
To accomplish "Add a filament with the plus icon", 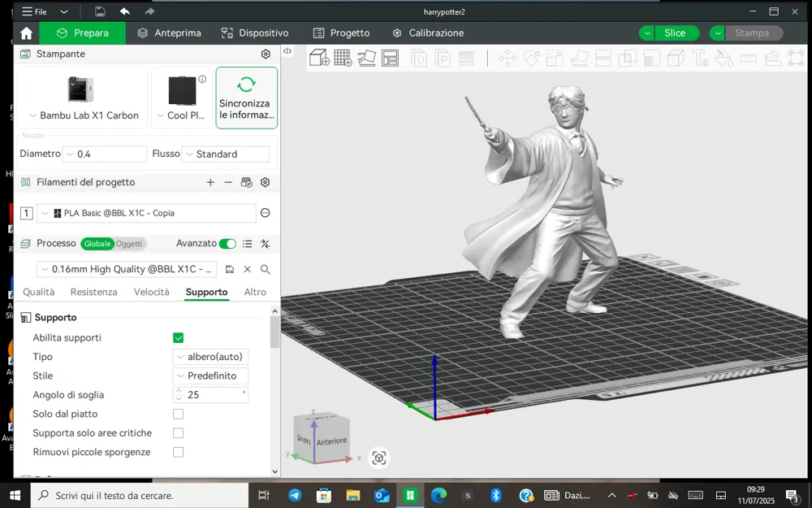I will click(210, 182).
